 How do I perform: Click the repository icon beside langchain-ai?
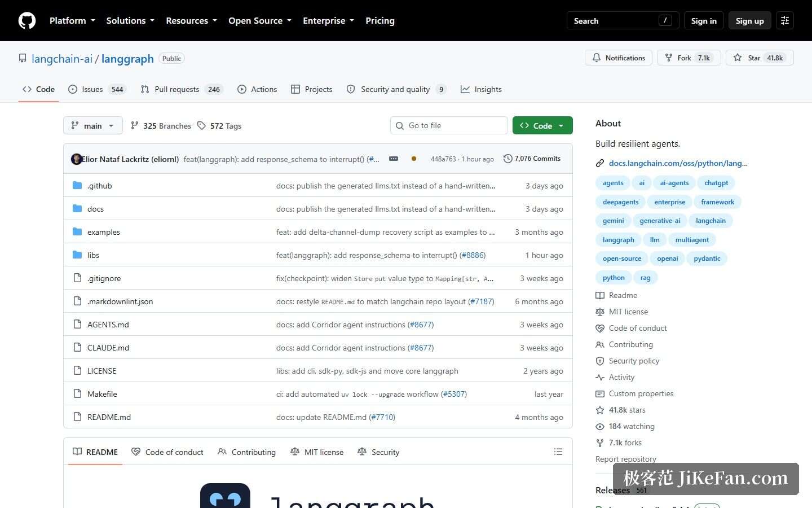click(23, 59)
